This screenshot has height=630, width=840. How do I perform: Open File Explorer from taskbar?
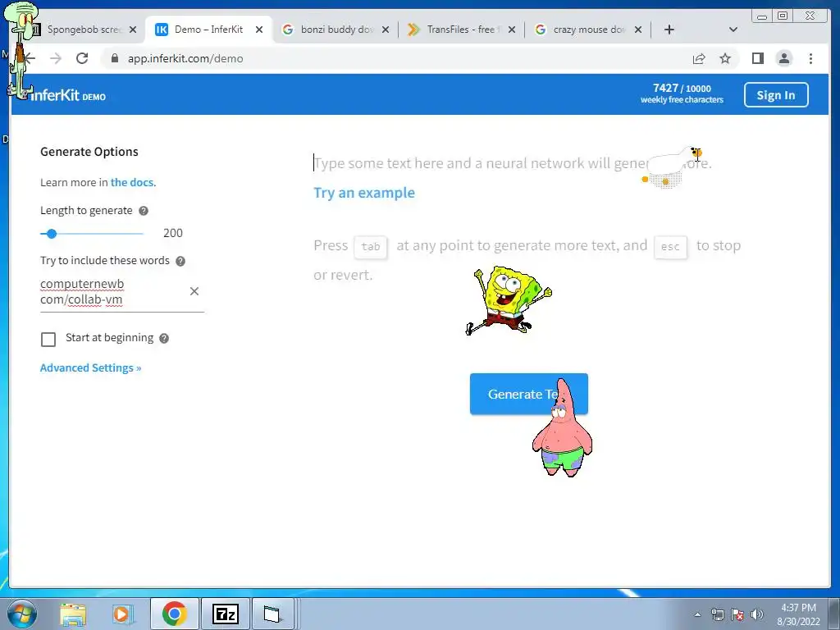73,614
